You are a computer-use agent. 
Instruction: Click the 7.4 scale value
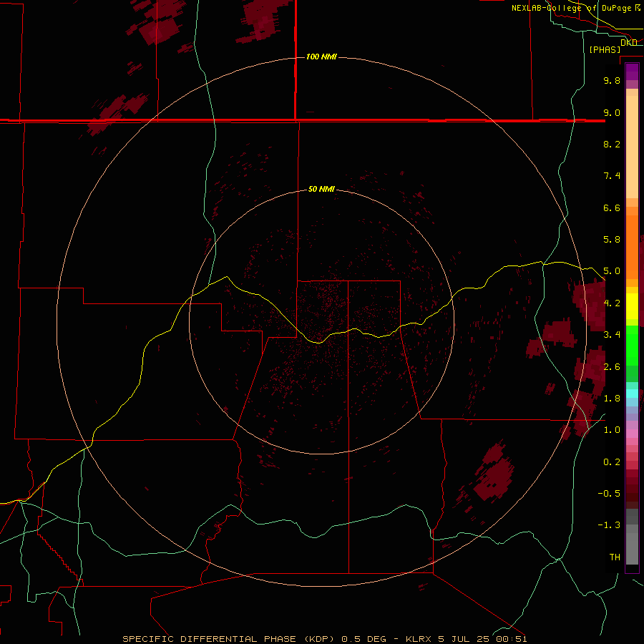tap(612, 176)
